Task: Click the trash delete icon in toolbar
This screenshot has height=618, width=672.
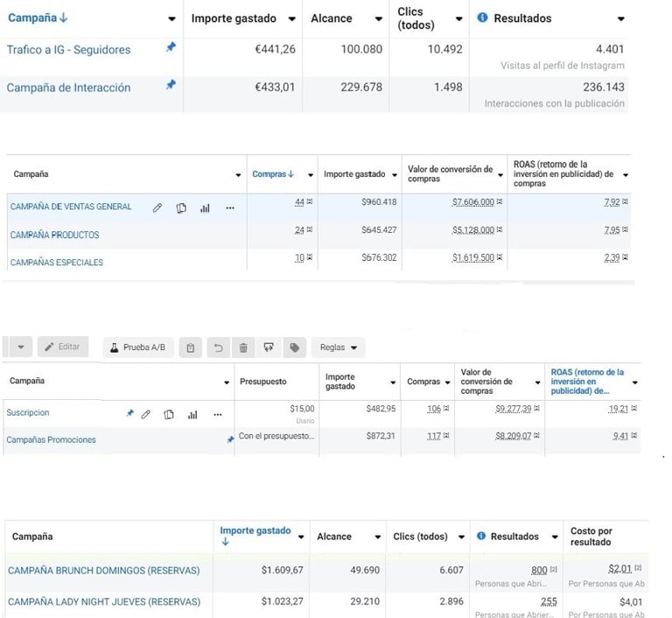Action: coord(243,348)
